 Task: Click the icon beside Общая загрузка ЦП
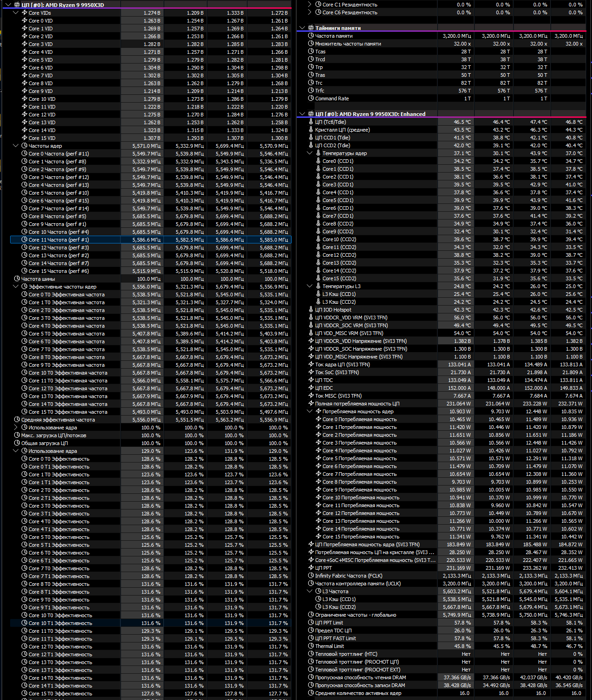point(17,443)
